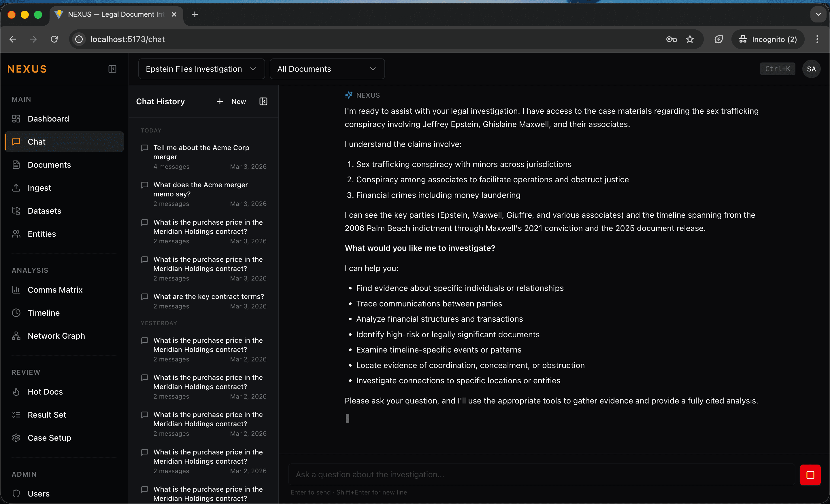Viewport: 830px width, 504px height.
Task: Open Ctrl+K command palette button
Action: coord(777,69)
